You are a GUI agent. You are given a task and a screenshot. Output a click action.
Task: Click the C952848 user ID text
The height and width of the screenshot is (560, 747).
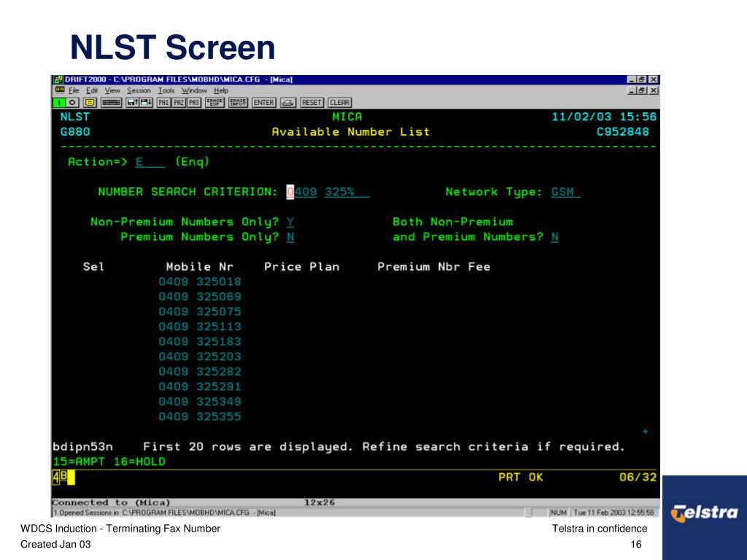coord(623,132)
